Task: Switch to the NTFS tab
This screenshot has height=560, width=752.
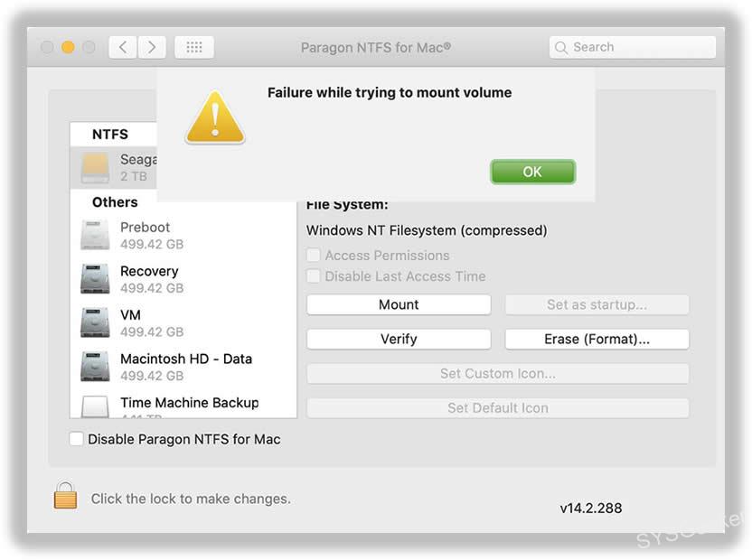Action: pyautogui.click(x=112, y=134)
